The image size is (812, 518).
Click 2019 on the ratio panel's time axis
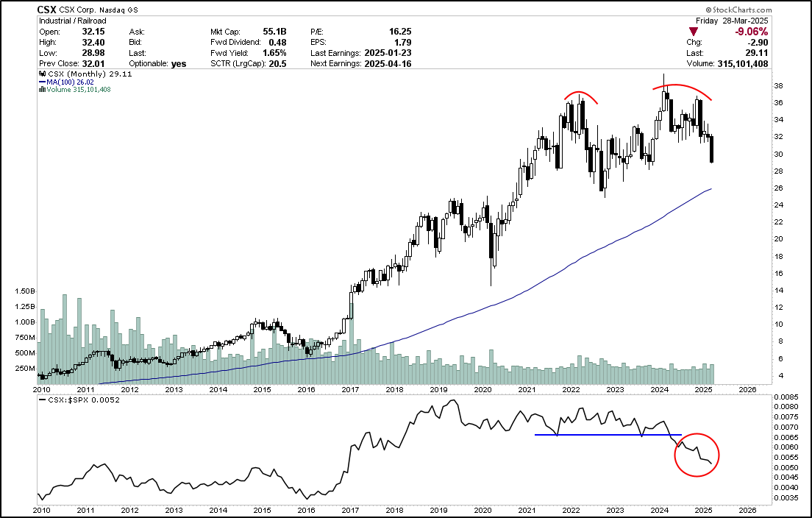tap(439, 510)
